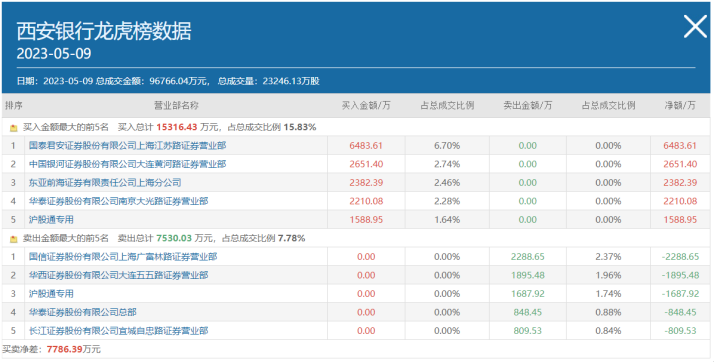Select the 6.70% buy ratio cell
The height and width of the screenshot is (362, 714).
point(447,146)
